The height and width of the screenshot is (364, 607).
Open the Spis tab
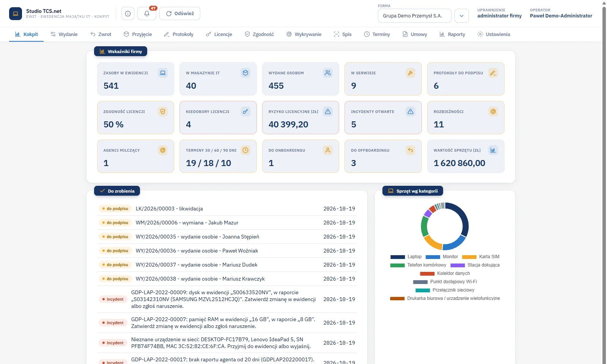[343, 34]
